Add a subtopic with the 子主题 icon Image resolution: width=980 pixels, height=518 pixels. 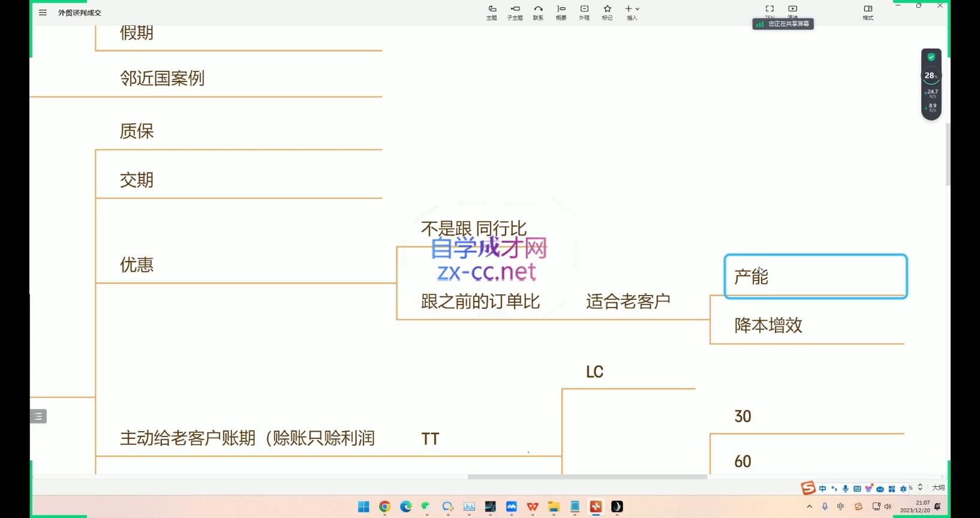(x=515, y=12)
